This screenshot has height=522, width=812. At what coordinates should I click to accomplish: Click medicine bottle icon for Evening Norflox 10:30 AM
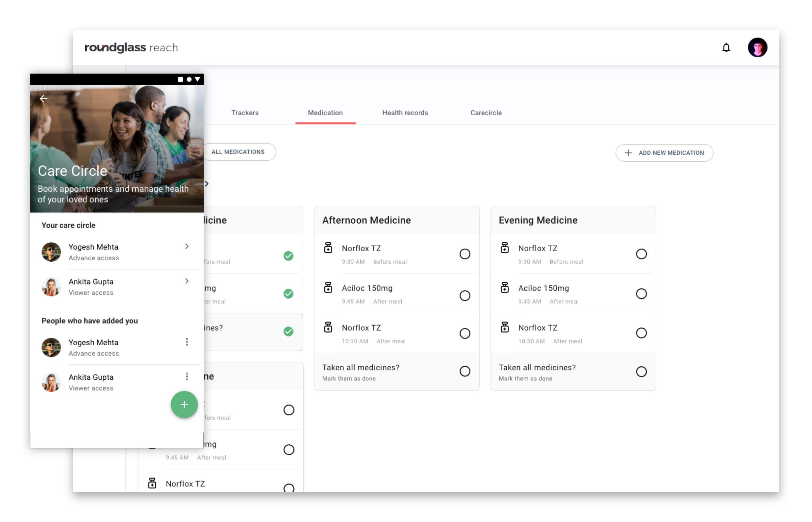tap(504, 327)
